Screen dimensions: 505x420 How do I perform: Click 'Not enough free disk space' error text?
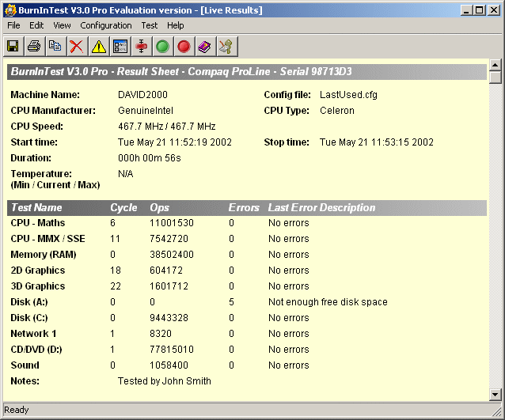coord(328,302)
